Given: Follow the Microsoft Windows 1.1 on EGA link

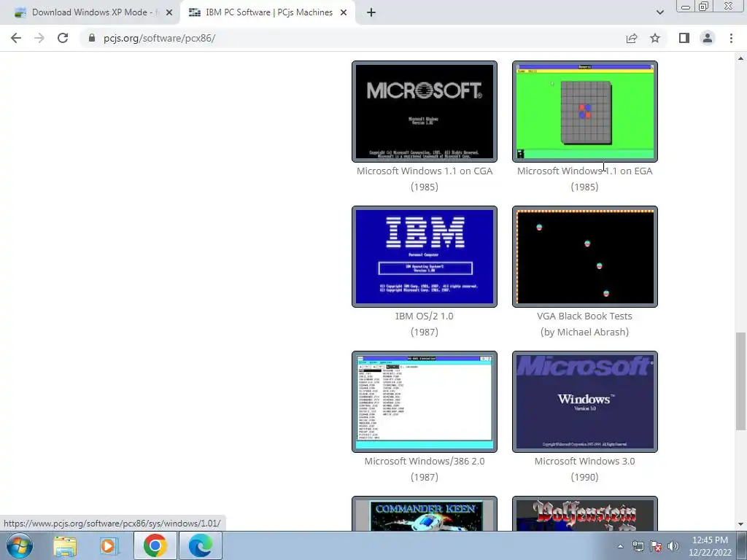Looking at the screenshot, I should [x=584, y=171].
